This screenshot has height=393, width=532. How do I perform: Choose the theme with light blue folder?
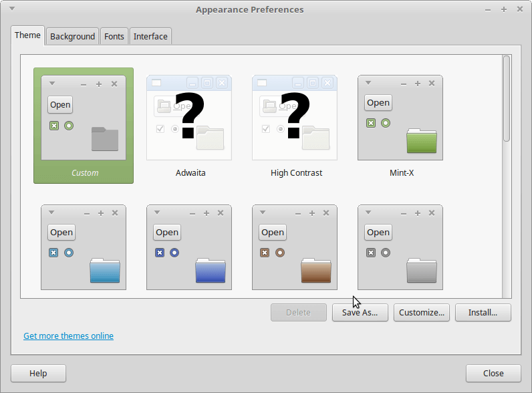coord(84,247)
